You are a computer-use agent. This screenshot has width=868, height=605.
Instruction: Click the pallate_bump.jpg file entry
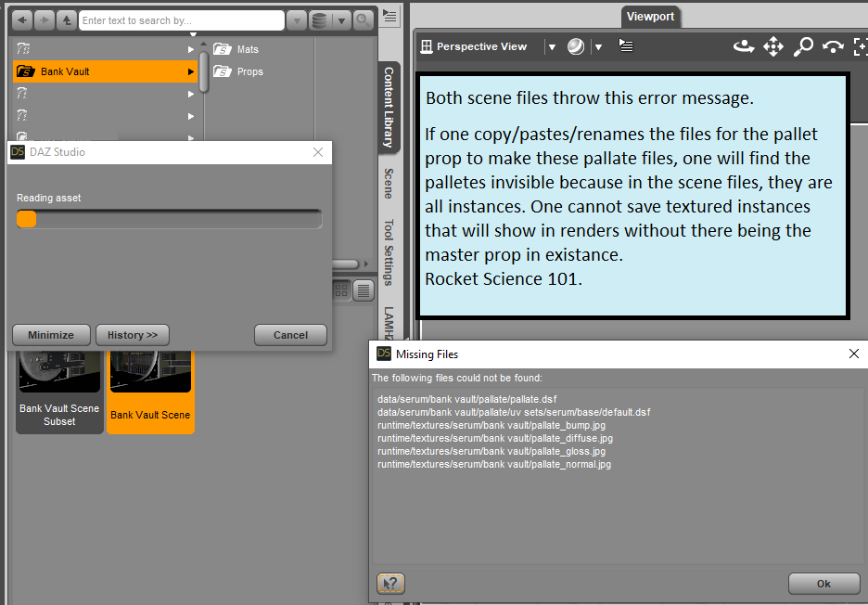coord(491,425)
